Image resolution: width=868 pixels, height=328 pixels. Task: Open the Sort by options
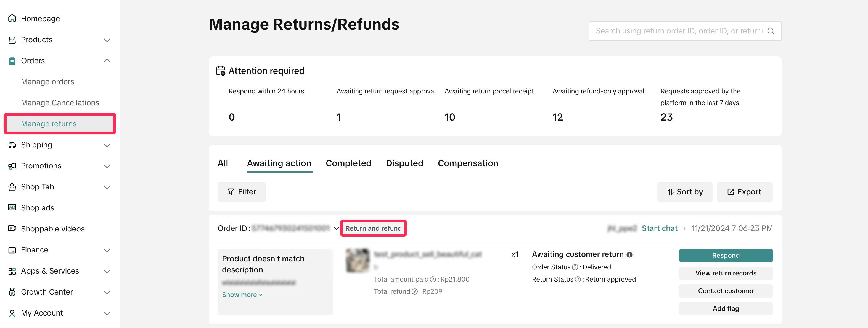click(x=684, y=192)
